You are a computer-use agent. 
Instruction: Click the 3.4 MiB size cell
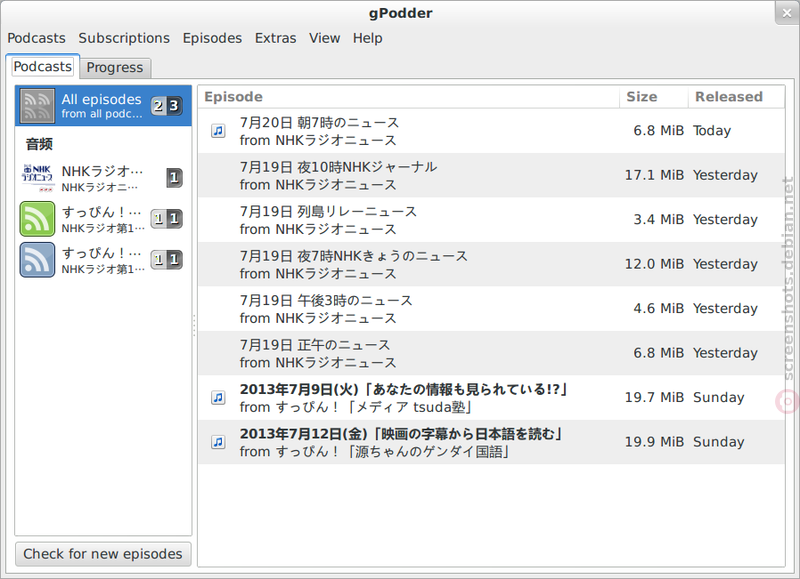(x=659, y=220)
